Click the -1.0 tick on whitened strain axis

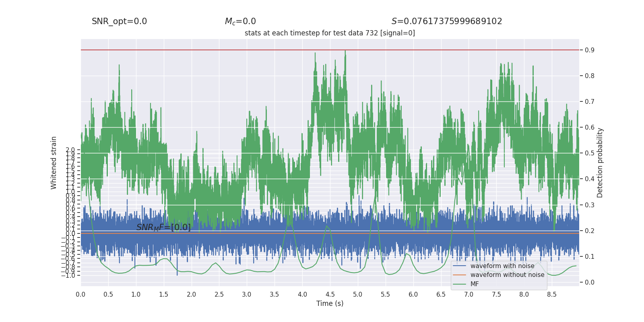click(x=68, y=276)
